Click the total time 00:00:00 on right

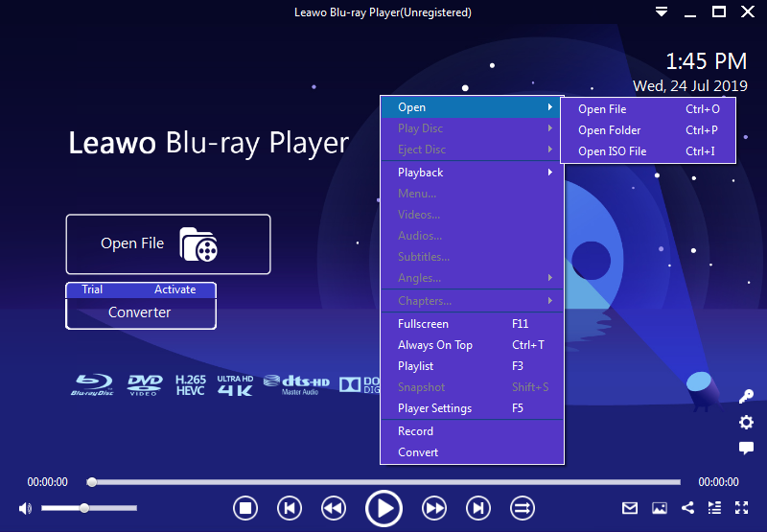click(x=718, y=482)
